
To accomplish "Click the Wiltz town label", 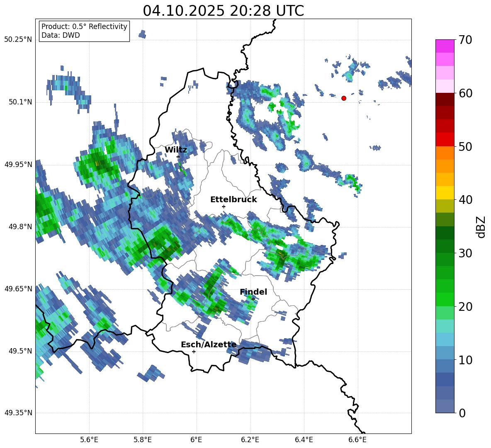I will pos(176,150).
